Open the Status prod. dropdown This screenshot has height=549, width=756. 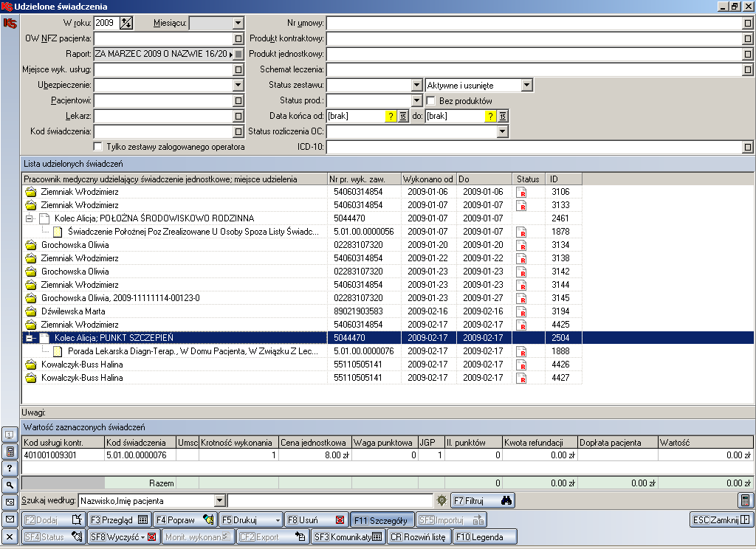[417, 100]
